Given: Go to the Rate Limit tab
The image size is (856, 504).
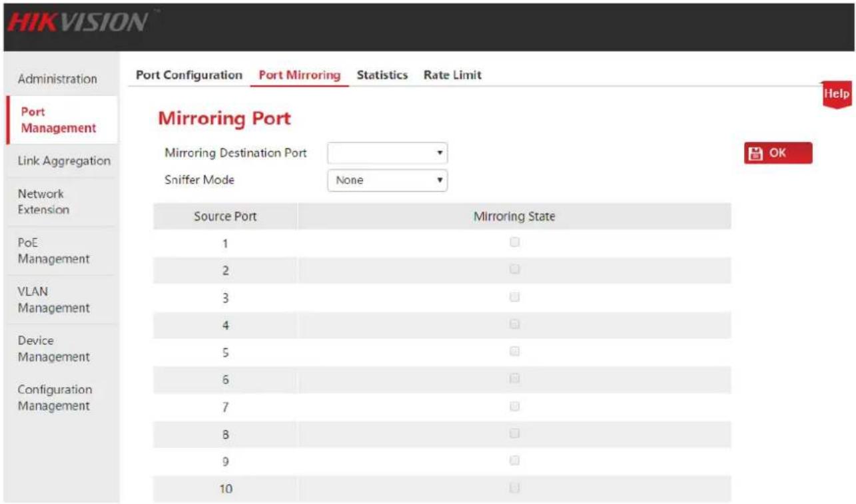Looking at the screenshot, I should coord(452,75).
